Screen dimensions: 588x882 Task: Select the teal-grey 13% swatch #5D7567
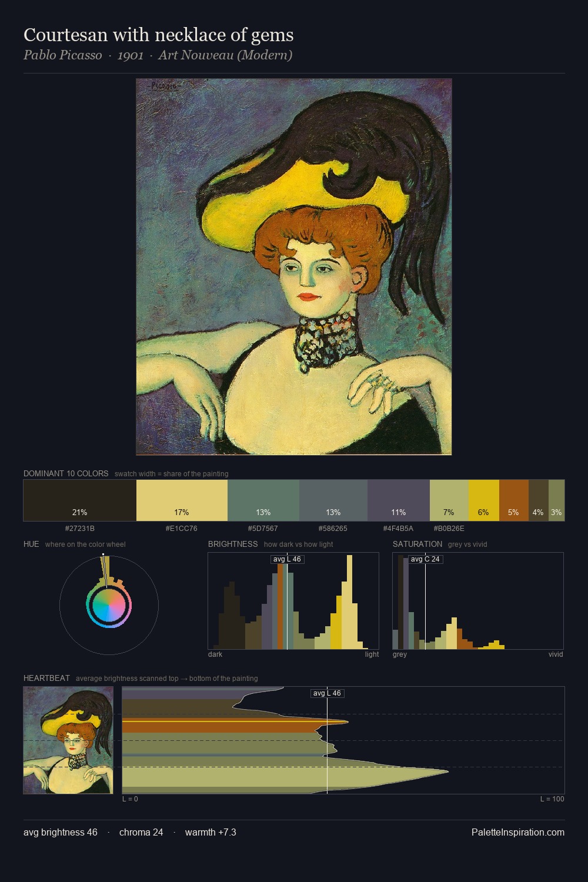tap(263, 500)
